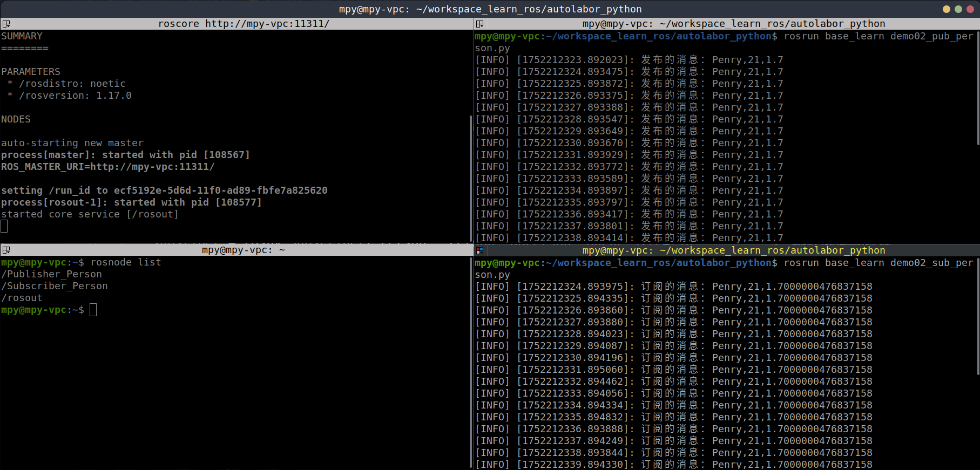
Task: Minimize the window with the yellow button
Action: coord(946,9)
